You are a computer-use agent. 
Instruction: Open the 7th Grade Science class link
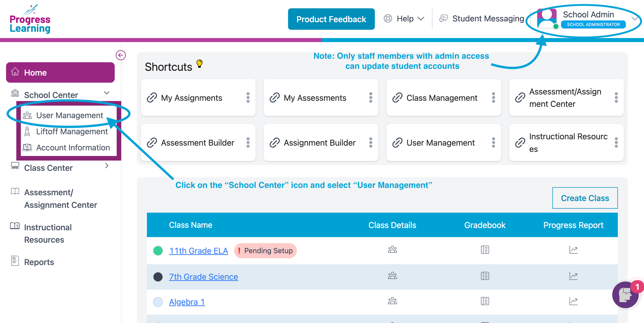tap(204, 277)
